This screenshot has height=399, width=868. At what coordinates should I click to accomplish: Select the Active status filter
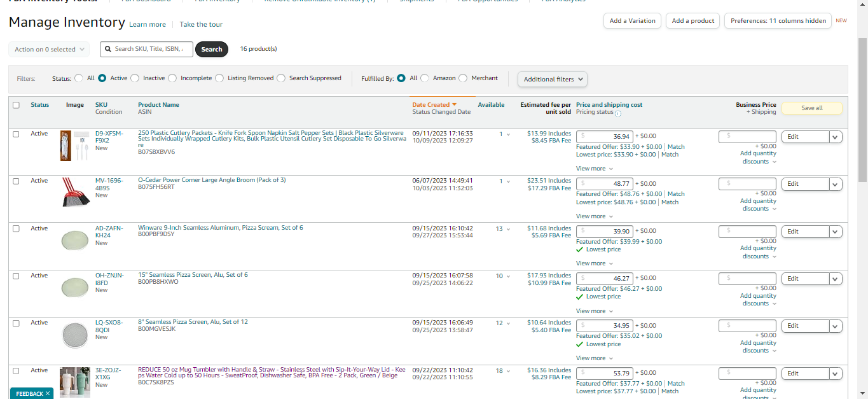click(102, 78)
